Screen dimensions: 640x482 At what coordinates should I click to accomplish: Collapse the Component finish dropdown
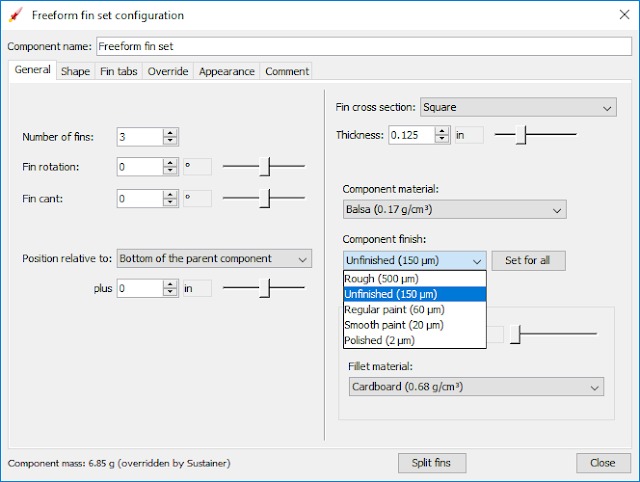[415, 260]
